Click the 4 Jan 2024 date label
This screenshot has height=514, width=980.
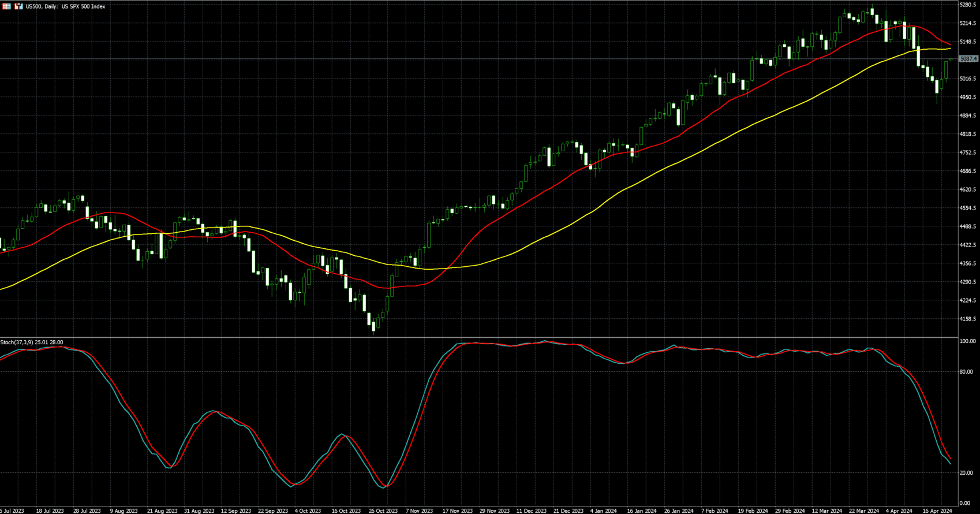[604, 511]
